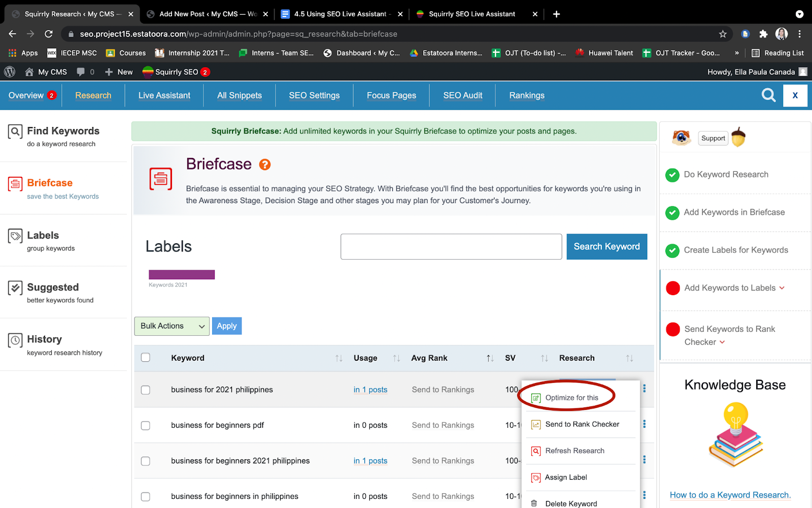The image size is (812, 508).
Task: Open the Rankings tab
Action: click(527, 96)
